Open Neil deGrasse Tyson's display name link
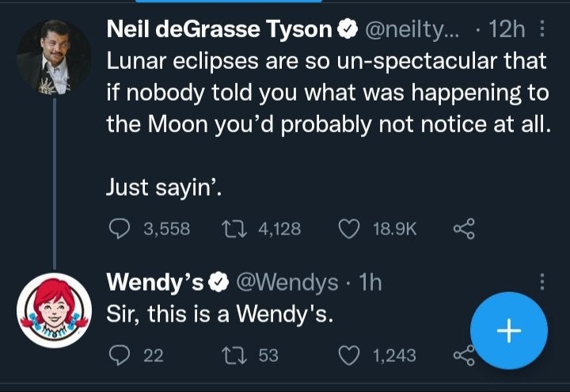 pos(219,30)
